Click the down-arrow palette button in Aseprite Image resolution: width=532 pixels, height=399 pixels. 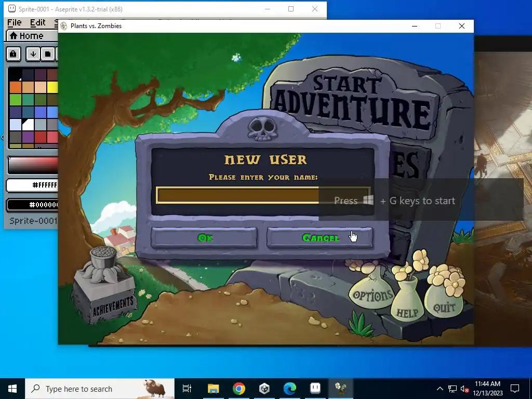coord(33,54)
